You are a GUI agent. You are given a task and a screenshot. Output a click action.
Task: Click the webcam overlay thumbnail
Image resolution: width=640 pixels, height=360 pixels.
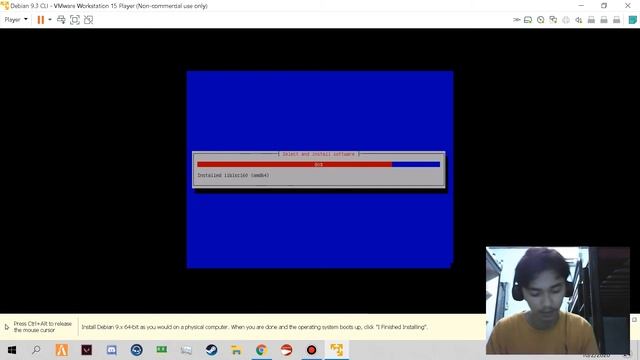coord(558,300)
